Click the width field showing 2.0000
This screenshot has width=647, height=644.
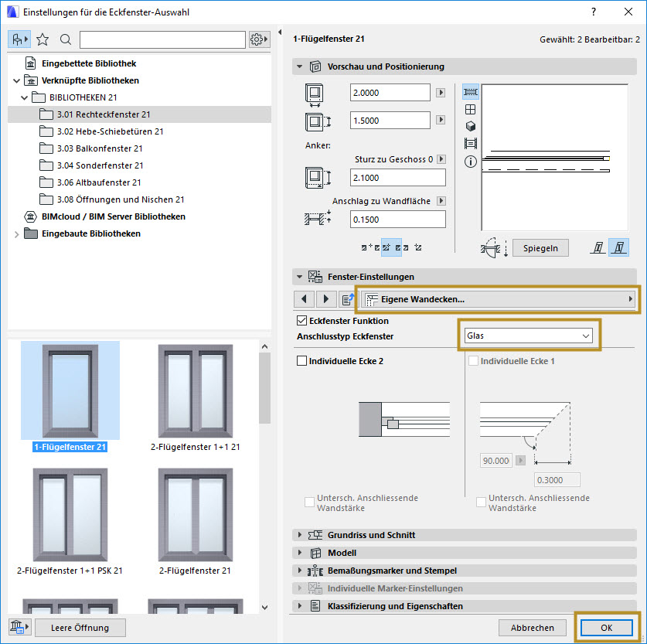(x=390, y=93)
